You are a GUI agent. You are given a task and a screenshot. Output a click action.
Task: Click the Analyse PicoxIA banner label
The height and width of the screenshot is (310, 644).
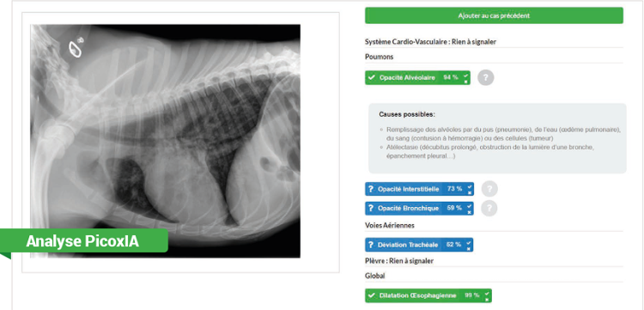coord(82,241)
